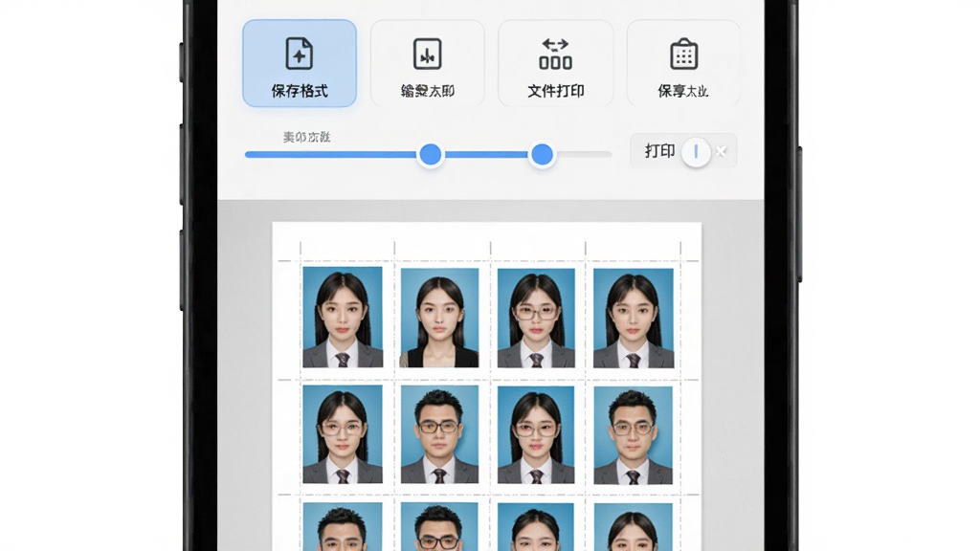Select the first photo in the second row

coord(343,434)
